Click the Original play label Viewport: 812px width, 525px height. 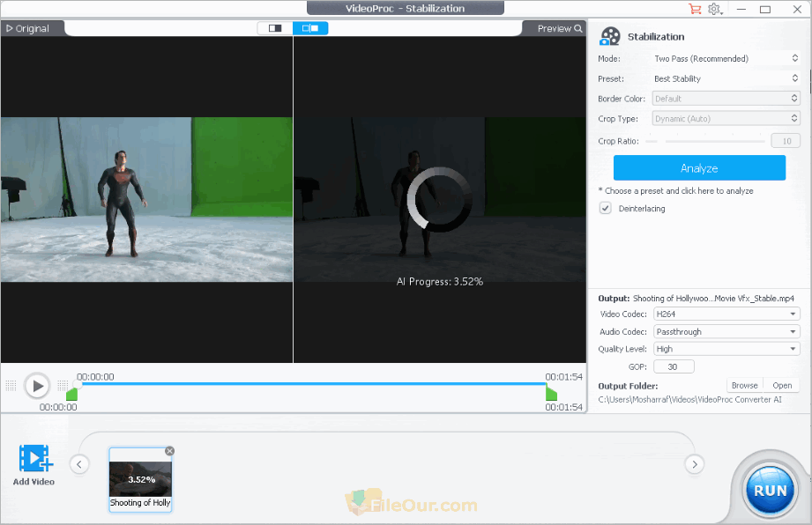[x=27, y=28]
